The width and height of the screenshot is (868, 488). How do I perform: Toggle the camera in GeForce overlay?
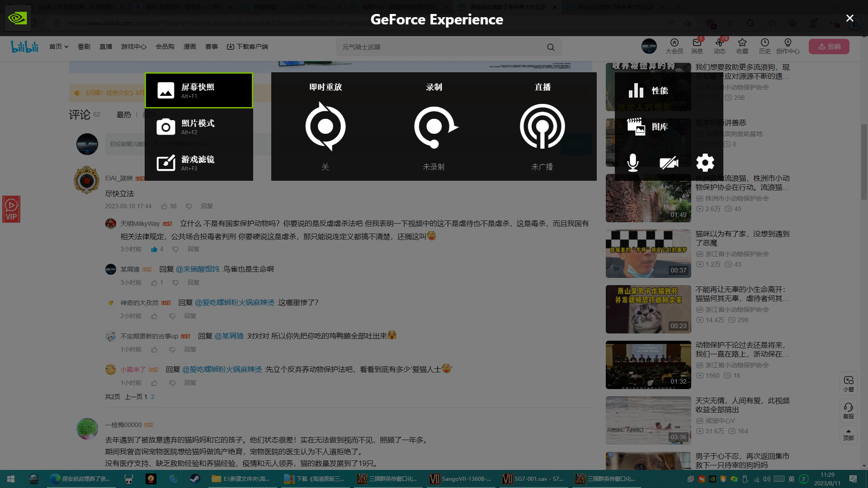tap(669, 163)
